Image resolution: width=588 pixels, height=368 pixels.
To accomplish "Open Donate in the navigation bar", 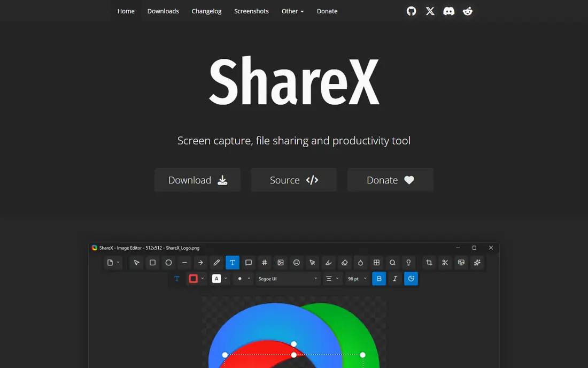I will click(327, 11).
